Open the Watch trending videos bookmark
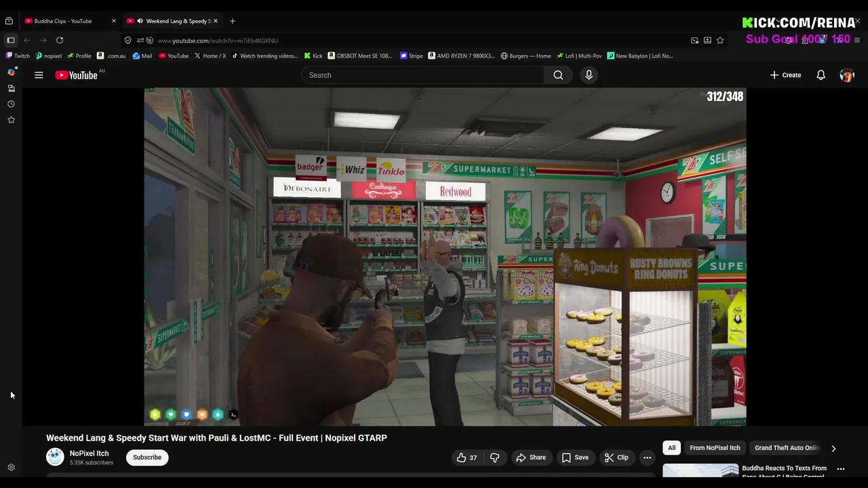The height and width of the screenshot is (488, 868). (264, 56)
